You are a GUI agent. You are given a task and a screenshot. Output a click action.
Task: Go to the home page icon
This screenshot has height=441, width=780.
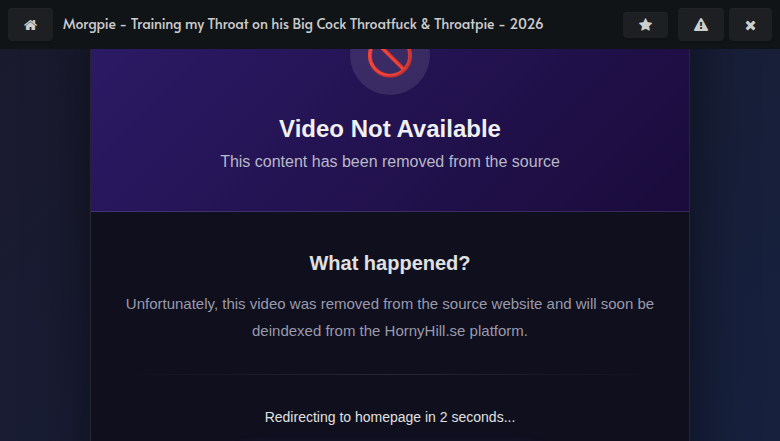[30, 24]
